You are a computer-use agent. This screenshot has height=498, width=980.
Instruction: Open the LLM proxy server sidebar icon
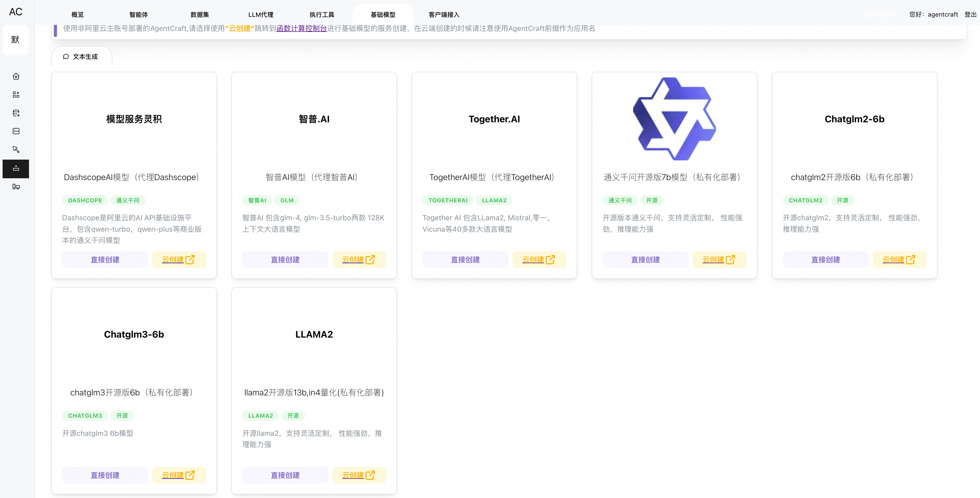pyautogui.click(x=16, y=131)
